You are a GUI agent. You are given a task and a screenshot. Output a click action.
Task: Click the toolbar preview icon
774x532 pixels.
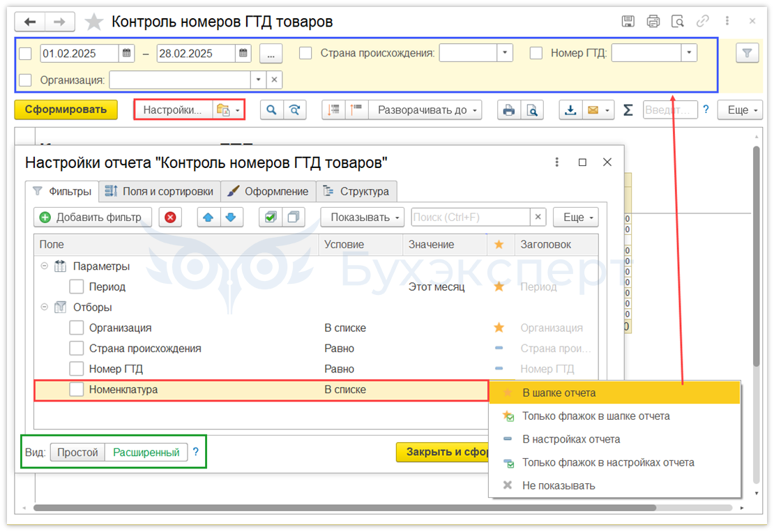532,109
